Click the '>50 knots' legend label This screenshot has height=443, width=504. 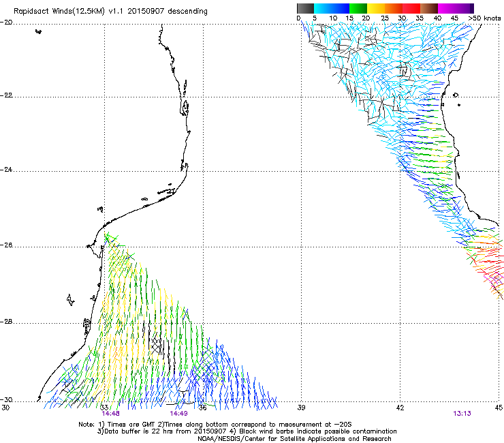click(x=484, y=18)
